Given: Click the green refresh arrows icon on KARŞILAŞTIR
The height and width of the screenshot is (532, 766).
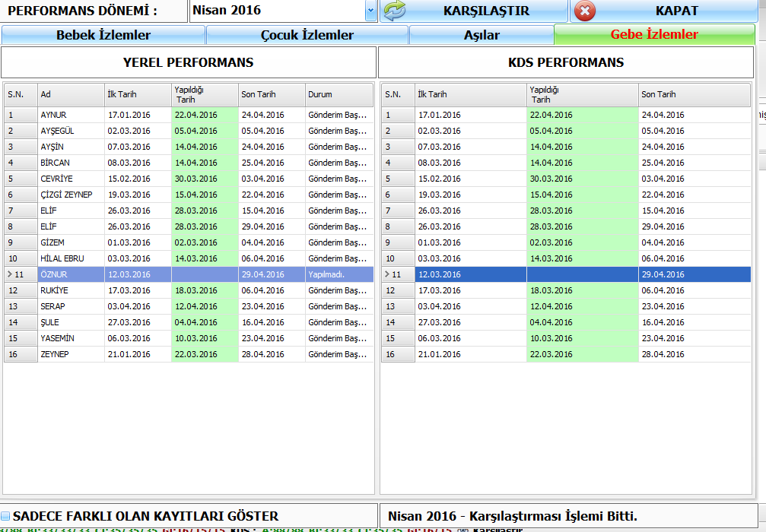Looking at the screenshot, I should coord(394,11).
